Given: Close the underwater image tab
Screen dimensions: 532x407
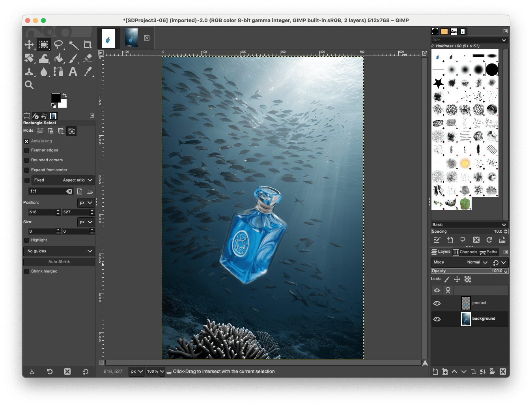Looking at the screenshot, I should [x=147, y=38].
